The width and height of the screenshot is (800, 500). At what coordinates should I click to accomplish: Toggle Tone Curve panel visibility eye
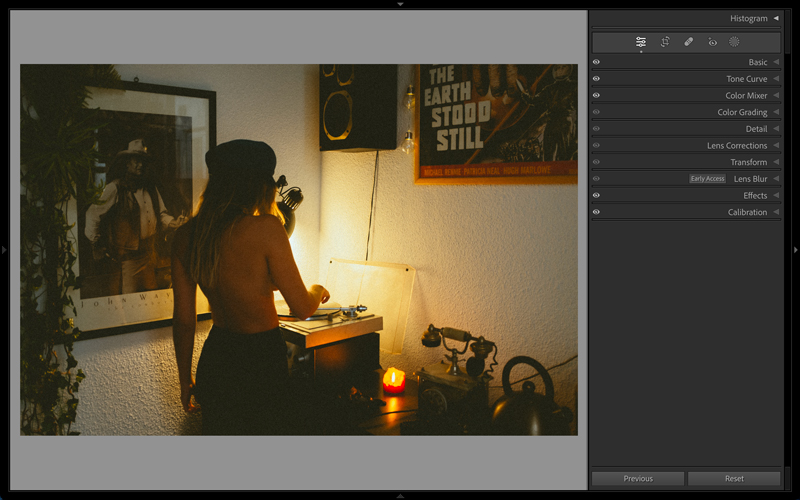pyautogui.click(x=596, y=79)
